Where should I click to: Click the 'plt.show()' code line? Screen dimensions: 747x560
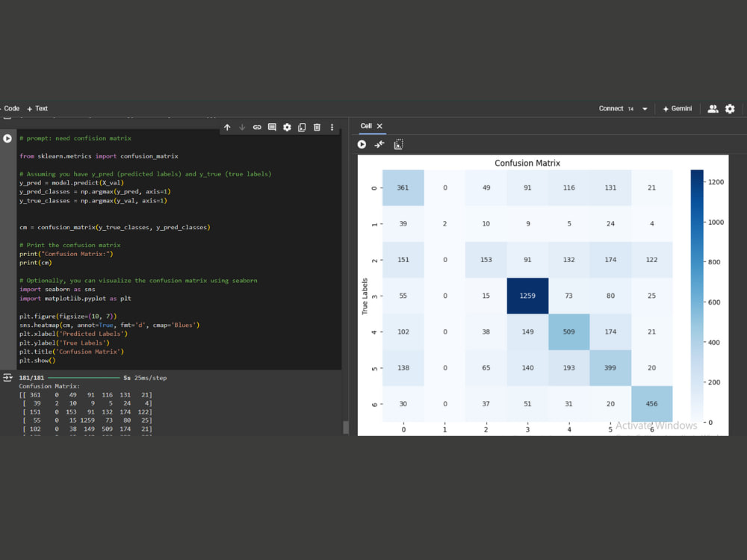tap(37, 361)
